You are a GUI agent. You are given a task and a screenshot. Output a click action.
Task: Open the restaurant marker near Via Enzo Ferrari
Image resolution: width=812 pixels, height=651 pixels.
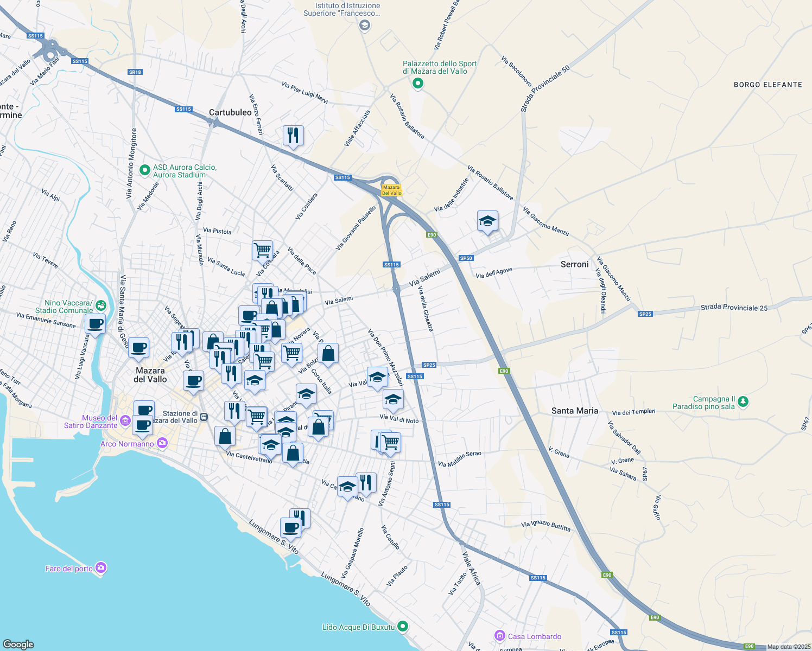[x=293, y=136]
